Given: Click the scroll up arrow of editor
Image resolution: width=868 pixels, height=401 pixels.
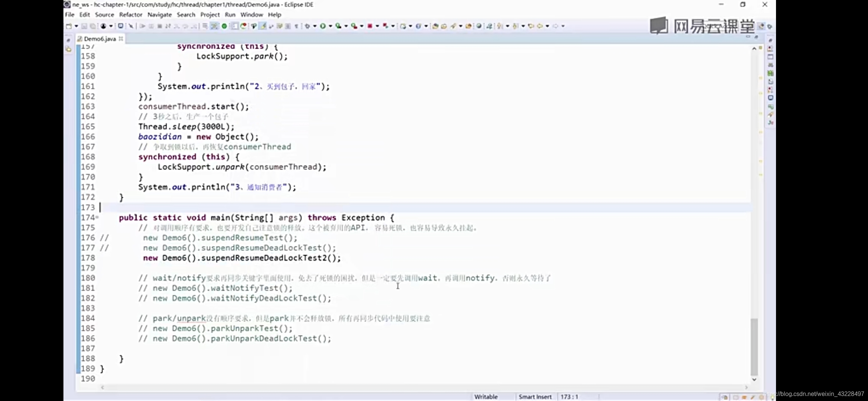Looking at the screenshot, I should point(754,49).
